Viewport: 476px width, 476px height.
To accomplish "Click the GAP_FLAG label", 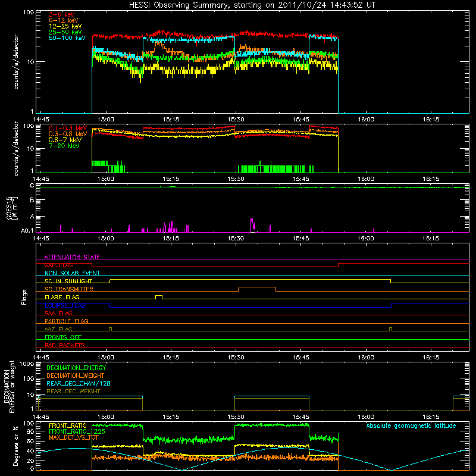I will pos(58,265).
